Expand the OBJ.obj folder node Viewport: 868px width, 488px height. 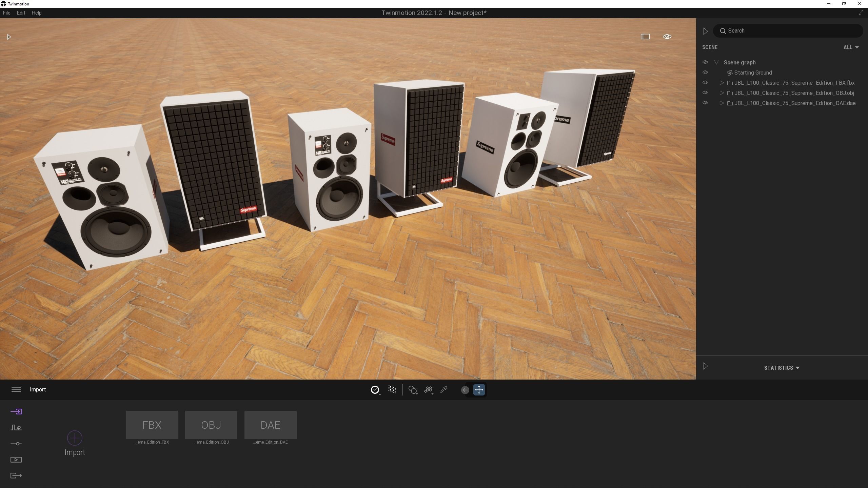click(x=722, y=93)
